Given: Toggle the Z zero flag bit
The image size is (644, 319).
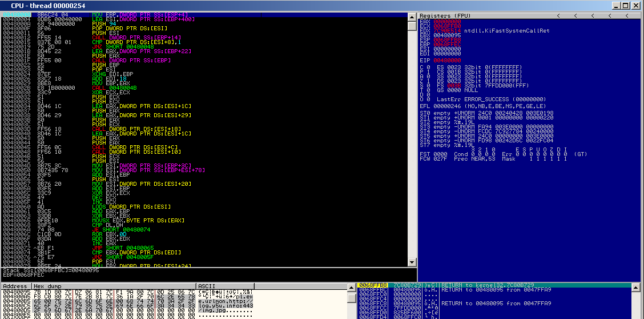Looking at the screenshot, I should (428, 82).
